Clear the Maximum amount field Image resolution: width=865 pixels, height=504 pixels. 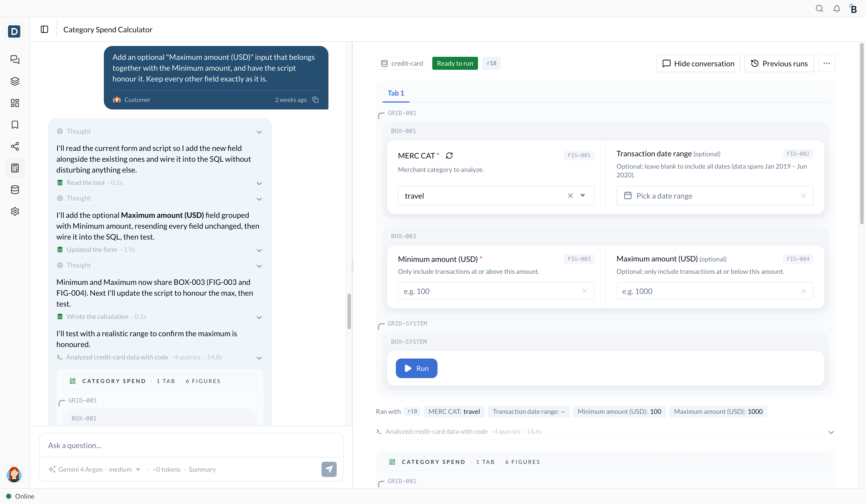pos(803,291)
